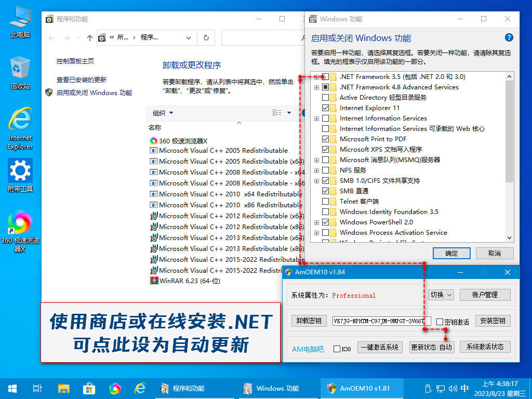Tick the K38 checkbox in AmOEM10
This screenshot has height=399, width=532.
click(x=337, y=349)
